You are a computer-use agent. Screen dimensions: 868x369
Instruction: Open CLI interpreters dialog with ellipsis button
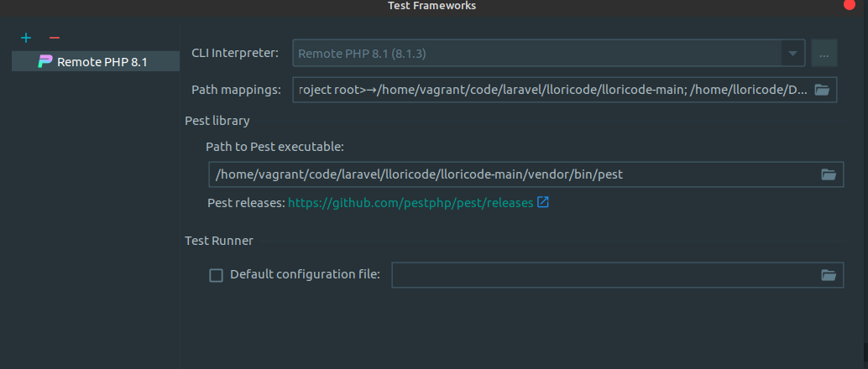tap(824, 54)
